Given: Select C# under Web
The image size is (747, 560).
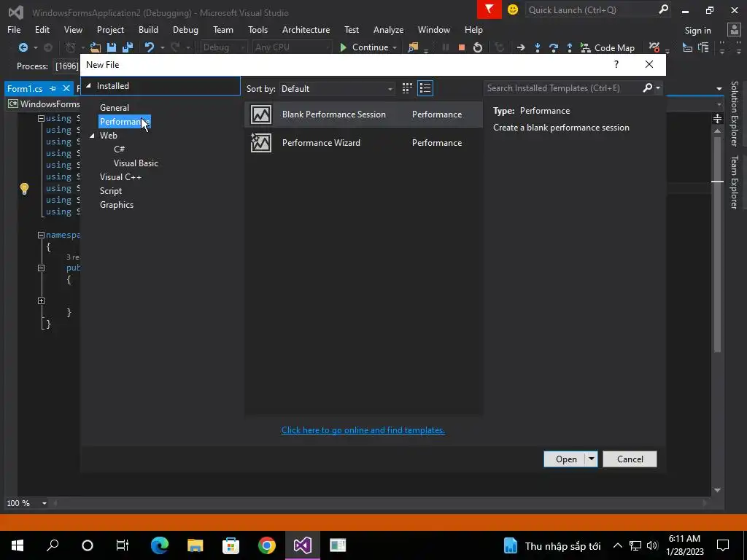Looking at the screenshot, I should tap(119, 149).
